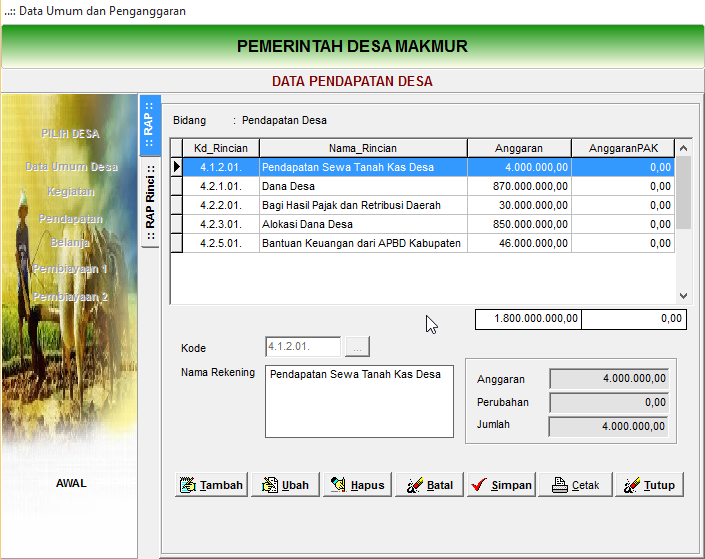Save the record using Simpan

(501, 485)
